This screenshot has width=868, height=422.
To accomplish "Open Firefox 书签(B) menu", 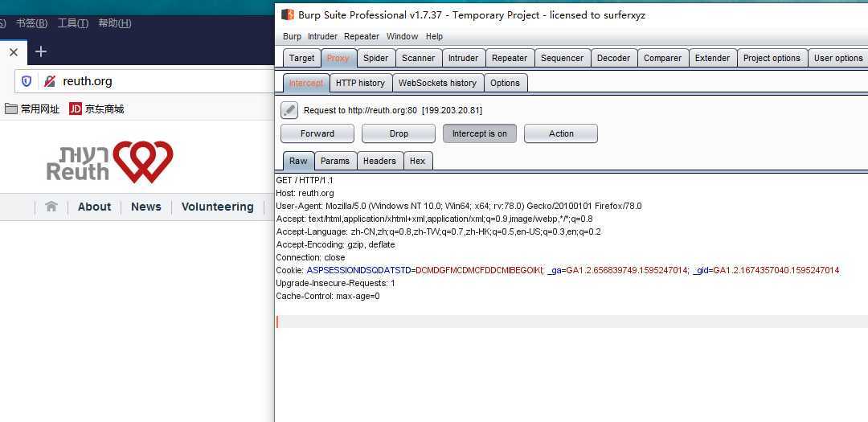I will click(31, 23).
